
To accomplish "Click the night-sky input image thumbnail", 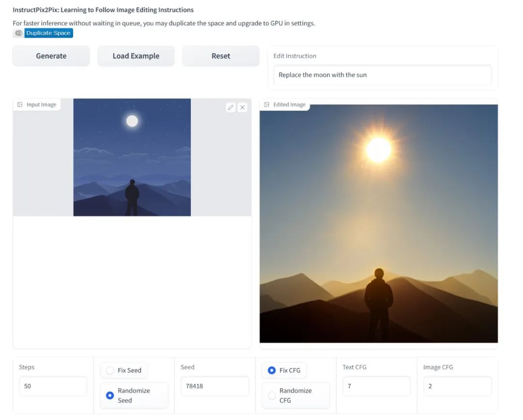I will pyautogui.click(x=132, y=157).
